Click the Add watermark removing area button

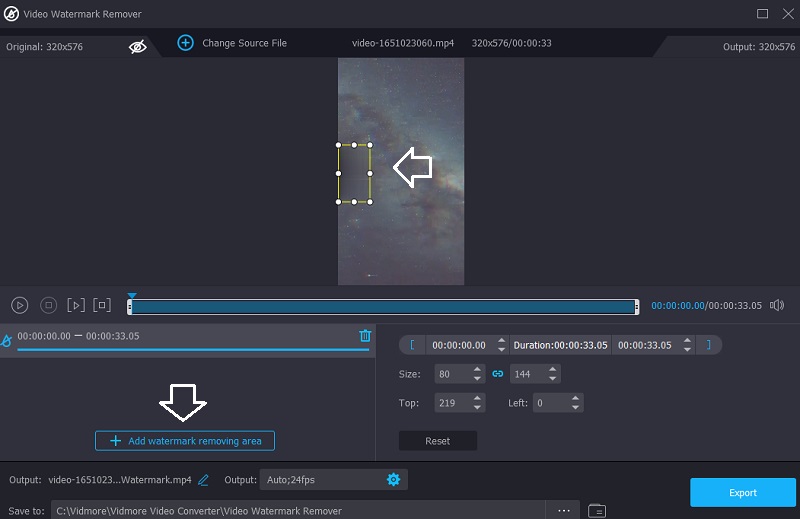pos(185,441)
